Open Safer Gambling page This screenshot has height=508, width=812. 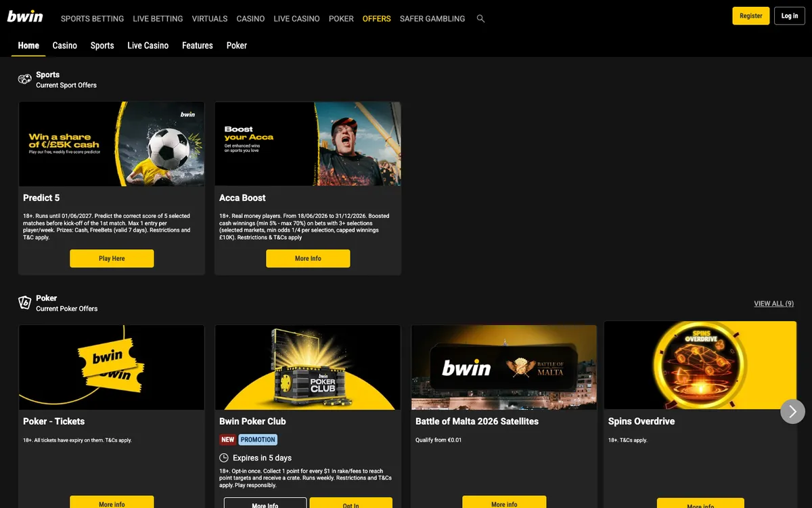432,19
